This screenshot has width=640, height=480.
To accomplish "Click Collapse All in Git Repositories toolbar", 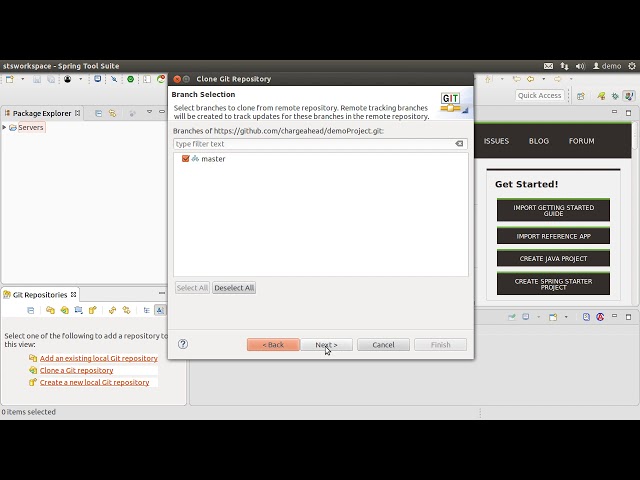I will (x=31, y=310).
